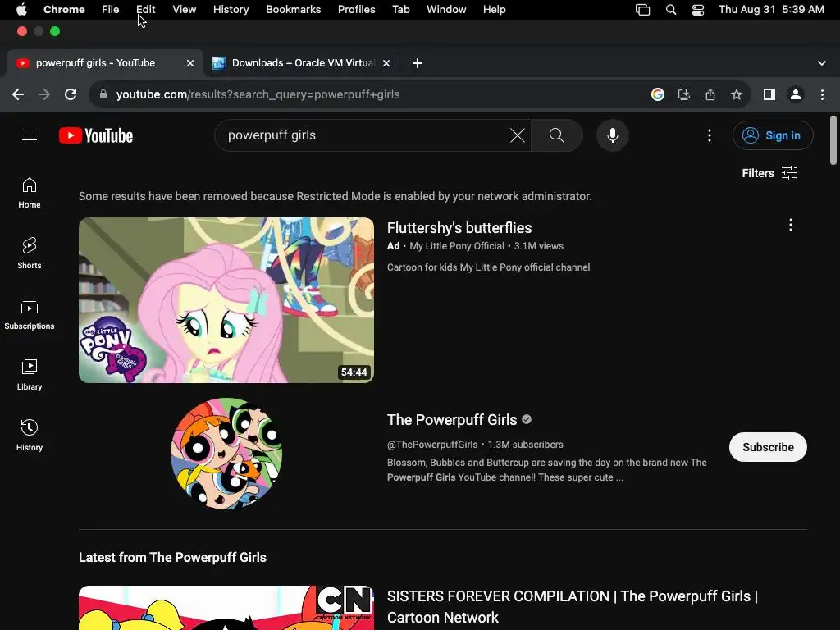Open the Chrome menu in menu bar
The image size is (840, 630).
coord(64,10)
